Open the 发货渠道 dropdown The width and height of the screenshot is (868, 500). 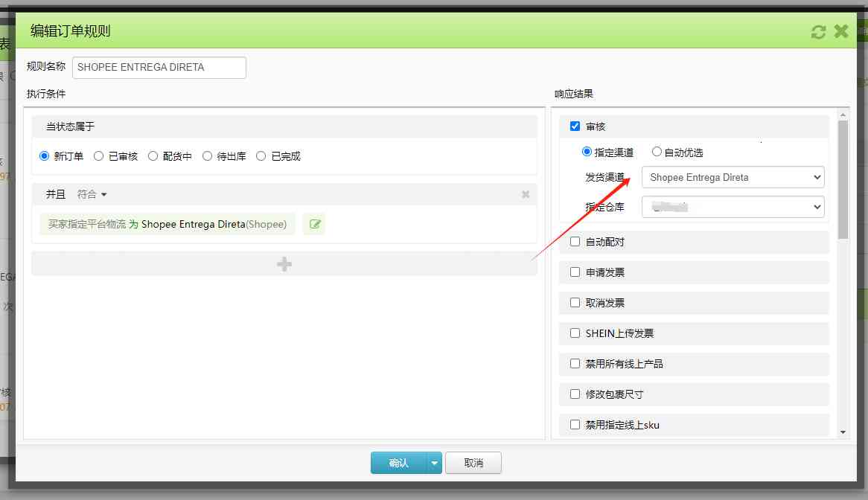(733, 178)
